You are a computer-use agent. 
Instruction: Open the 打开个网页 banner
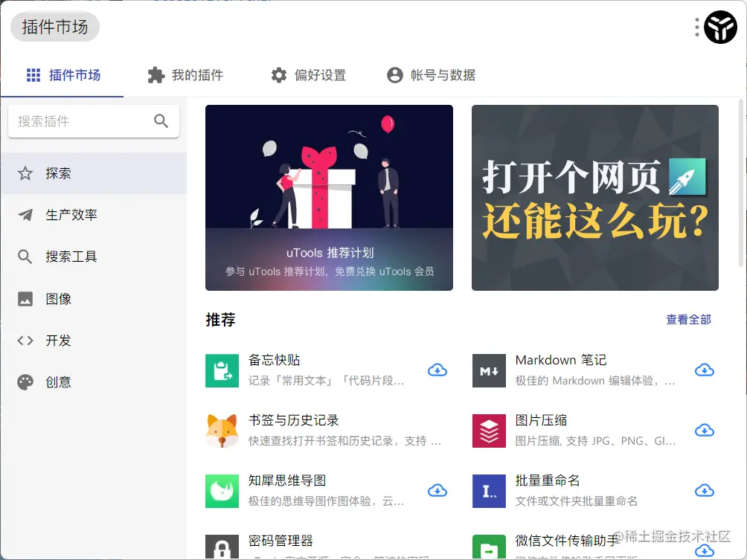(x=595, y=198)
